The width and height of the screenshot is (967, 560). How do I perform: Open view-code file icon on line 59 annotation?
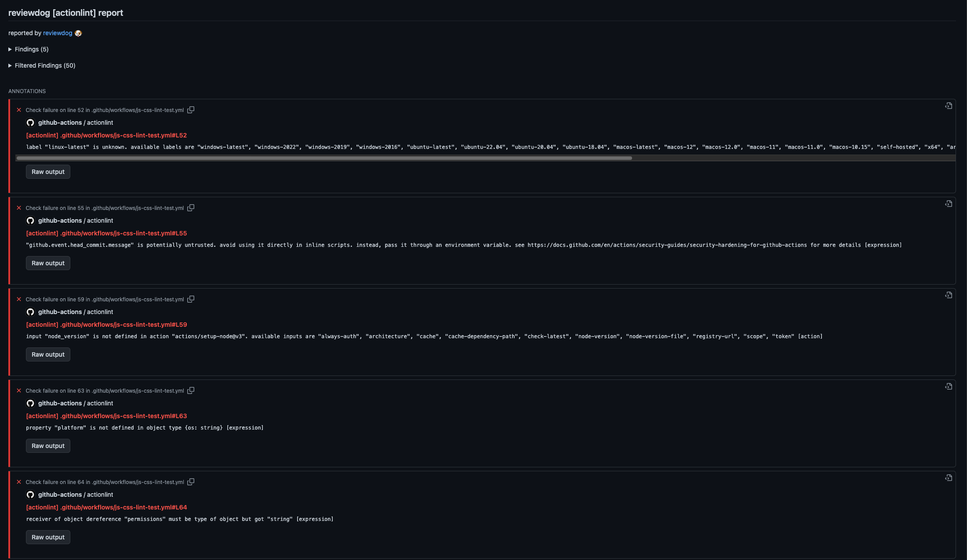tap(949, 295)
